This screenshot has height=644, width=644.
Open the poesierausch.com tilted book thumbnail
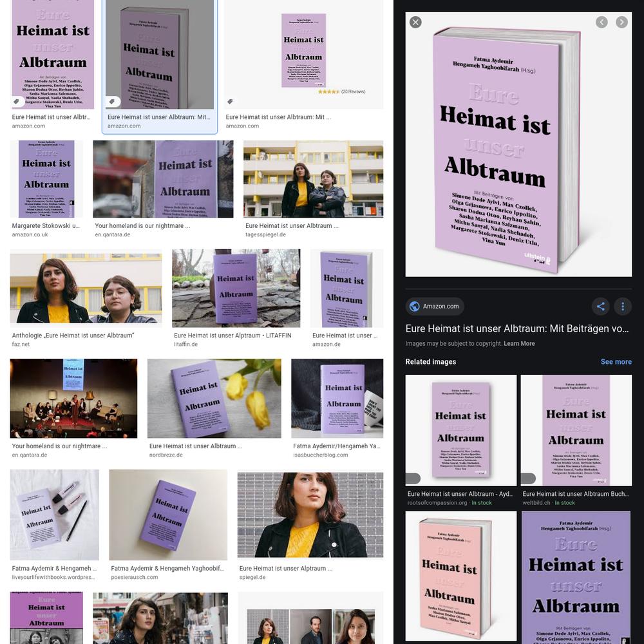pos(168,515)
